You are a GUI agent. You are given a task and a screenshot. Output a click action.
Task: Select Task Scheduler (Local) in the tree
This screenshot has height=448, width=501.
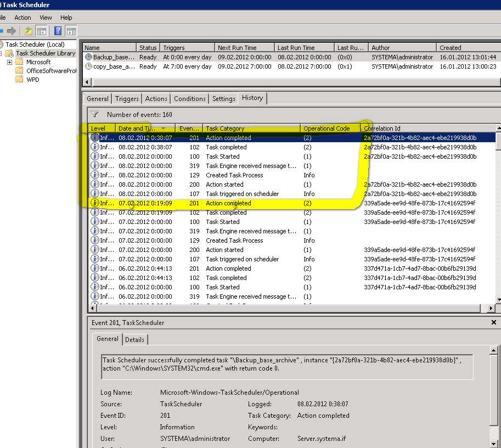35,44
